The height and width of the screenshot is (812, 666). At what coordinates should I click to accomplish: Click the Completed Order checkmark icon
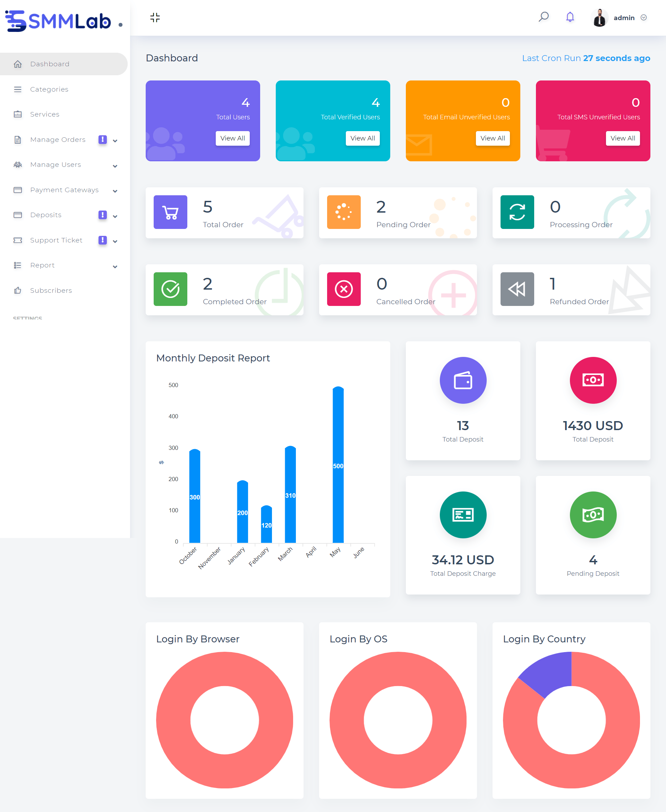pyautogui.click(x=170, y=289)
